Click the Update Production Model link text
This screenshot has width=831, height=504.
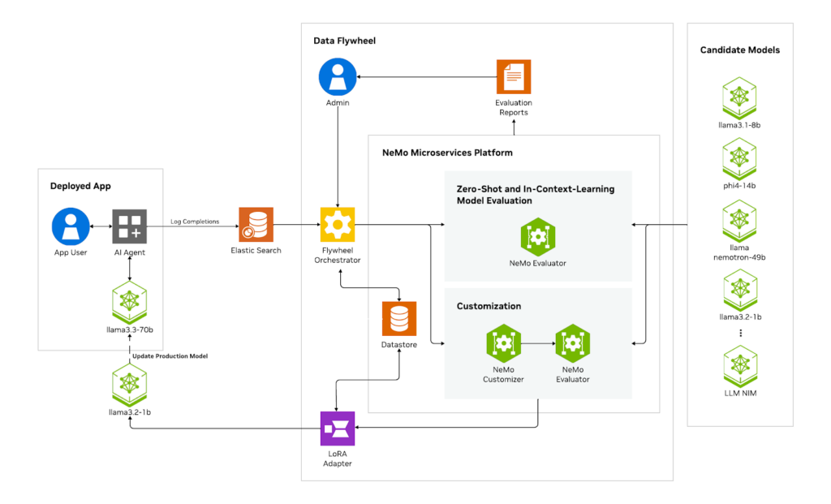click(x=169, y=355)
